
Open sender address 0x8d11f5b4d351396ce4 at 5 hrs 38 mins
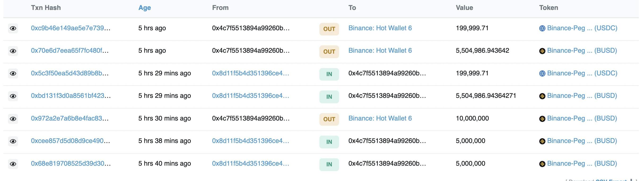(250, 141)
